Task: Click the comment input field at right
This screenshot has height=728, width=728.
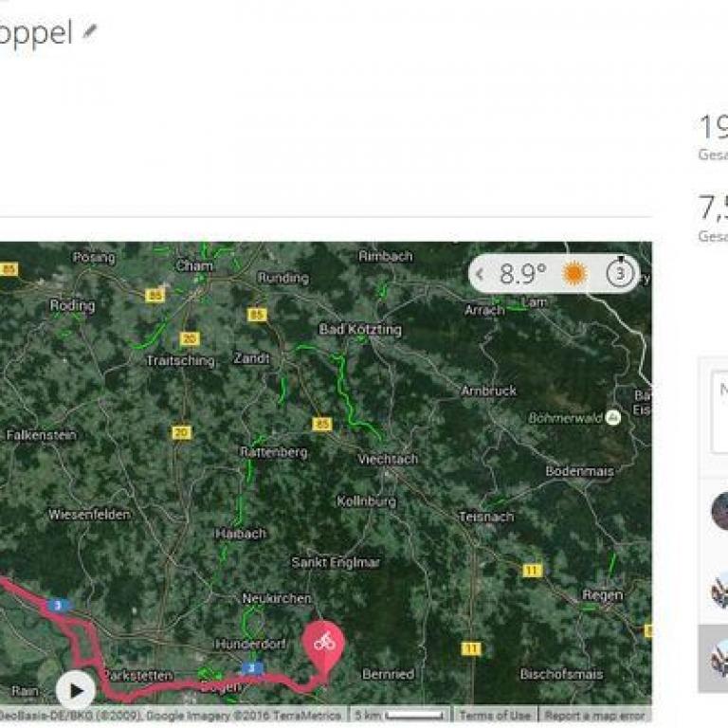Action: pyautogui.click(x=719, y=411)
